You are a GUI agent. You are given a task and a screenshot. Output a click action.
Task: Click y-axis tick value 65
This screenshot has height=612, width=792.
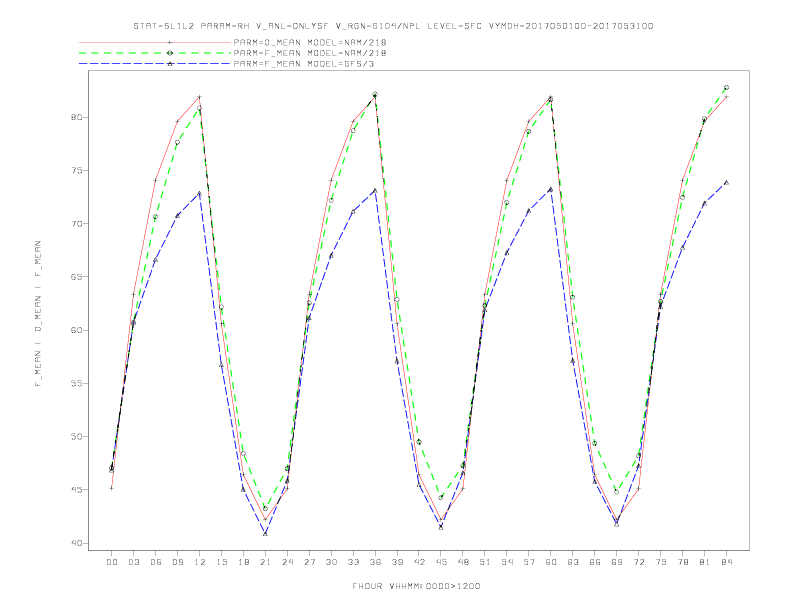(76, 277)
